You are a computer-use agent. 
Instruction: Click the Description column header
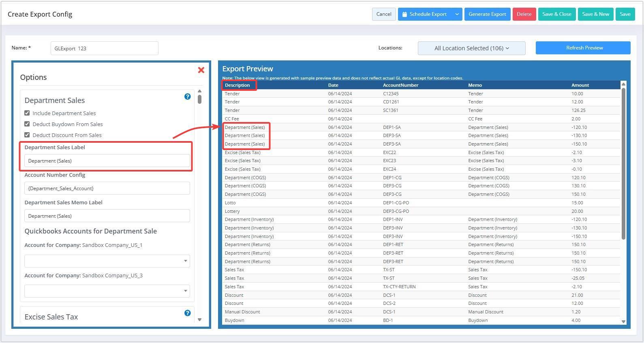(x=237, y=85)
